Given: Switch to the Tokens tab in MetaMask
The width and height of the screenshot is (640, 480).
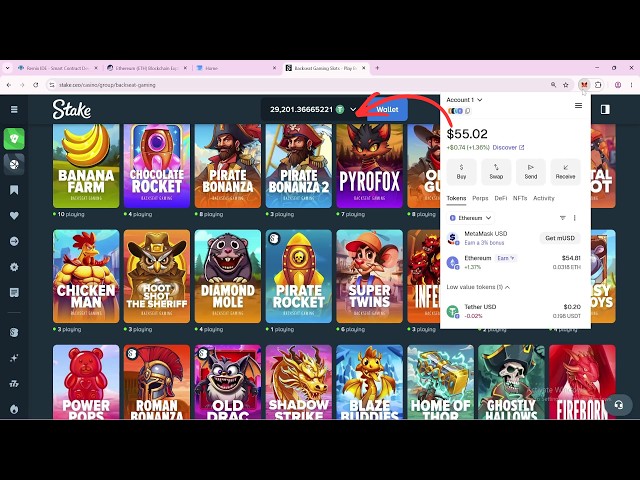Looking at the screenshot, I should click(456, 198).
